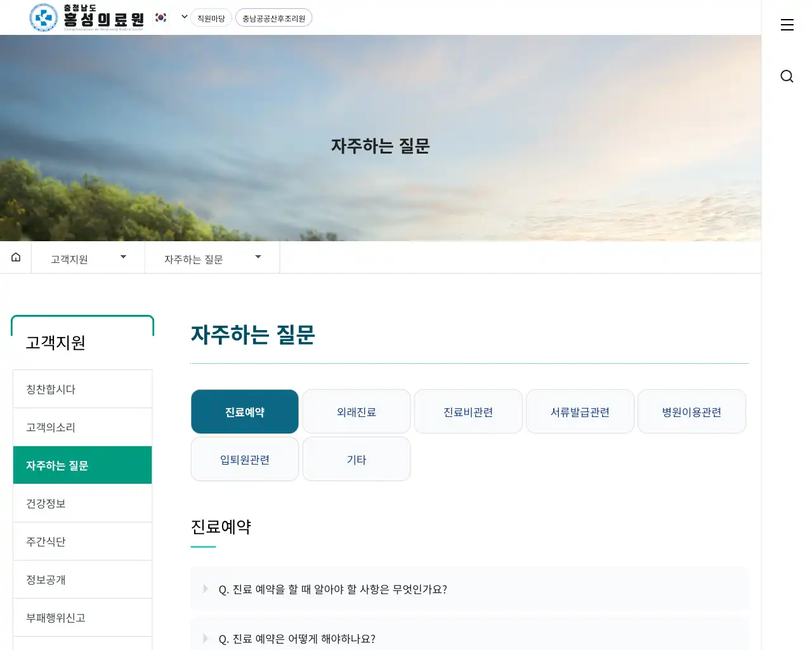Go to 칭찬합시다 in sidebar
Screen dimensions: 812x650
[x=82, y=389]
